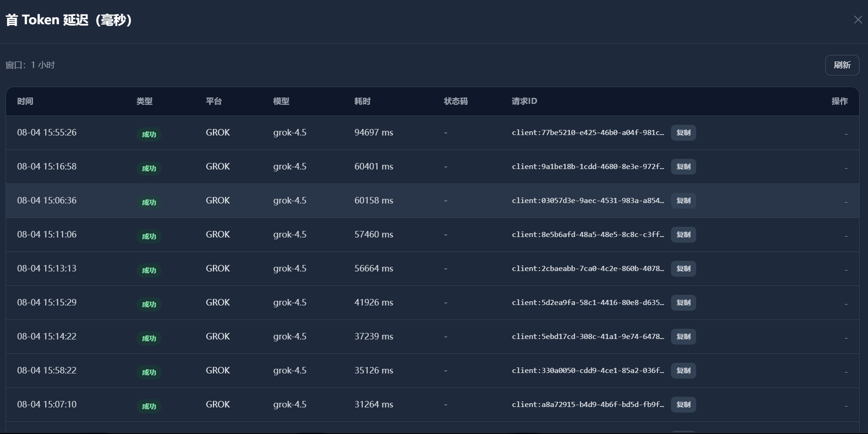The width and height of the screenshot is (868, 434).
Task: Click 成功 badge in 15:55:26 row
Action: 149,135
